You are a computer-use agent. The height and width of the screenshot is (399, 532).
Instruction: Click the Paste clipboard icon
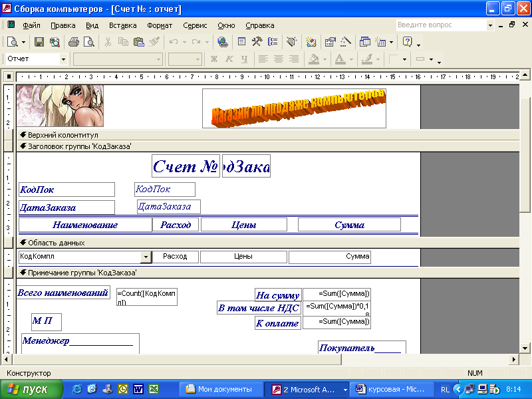pyautogui.click(x=139, y=42)
